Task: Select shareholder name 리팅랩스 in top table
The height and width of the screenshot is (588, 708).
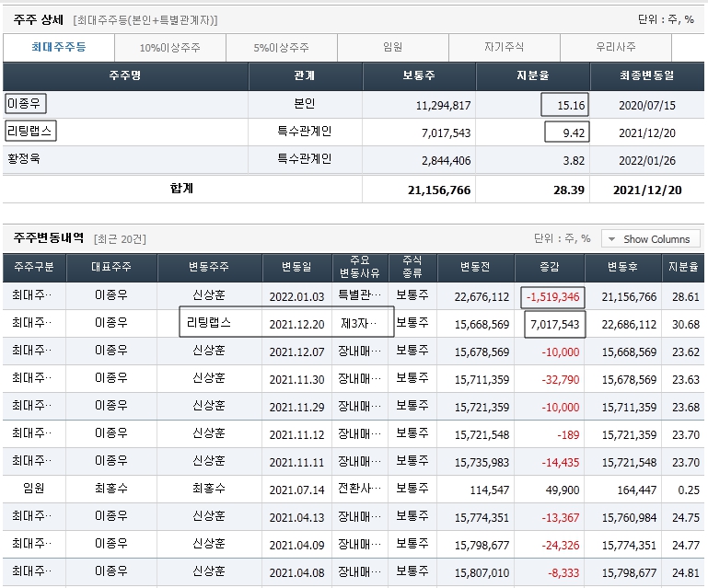Action: (x=29, y=132)
